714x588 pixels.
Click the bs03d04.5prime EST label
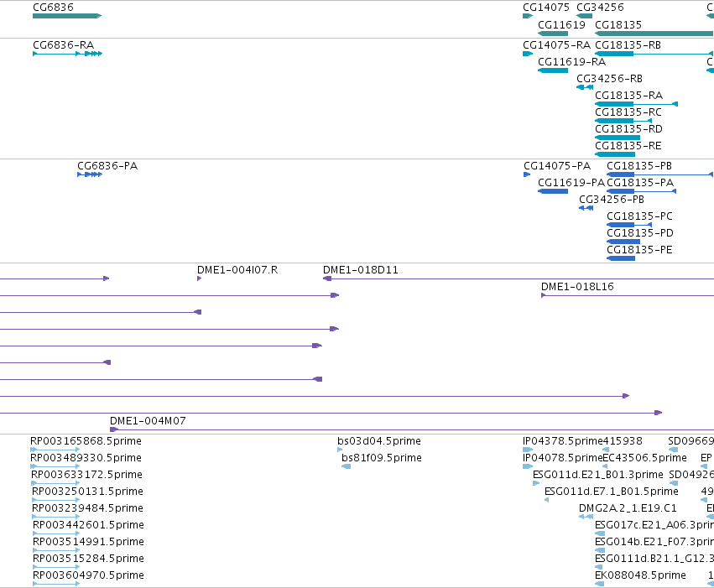click(x=379, y=441)
